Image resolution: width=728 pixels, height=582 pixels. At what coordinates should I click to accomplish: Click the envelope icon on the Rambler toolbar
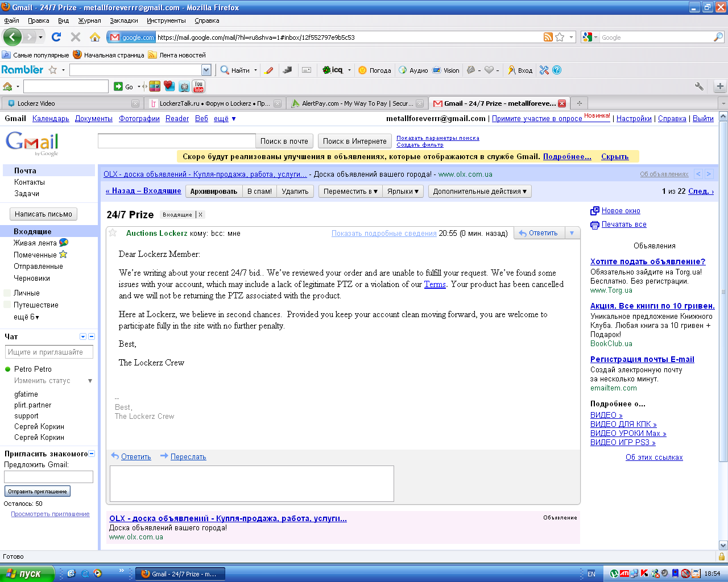307,70
